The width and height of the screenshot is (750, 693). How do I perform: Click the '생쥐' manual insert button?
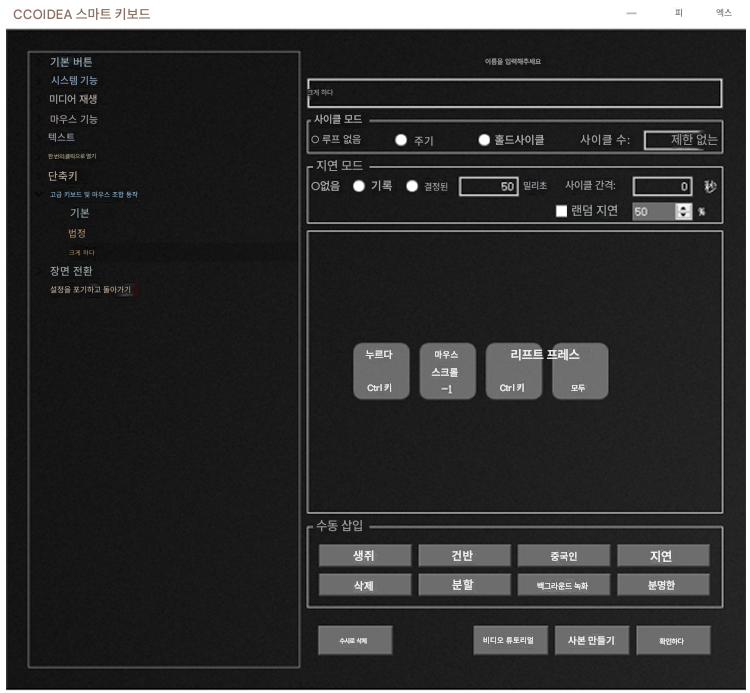(x=364, y=556)
